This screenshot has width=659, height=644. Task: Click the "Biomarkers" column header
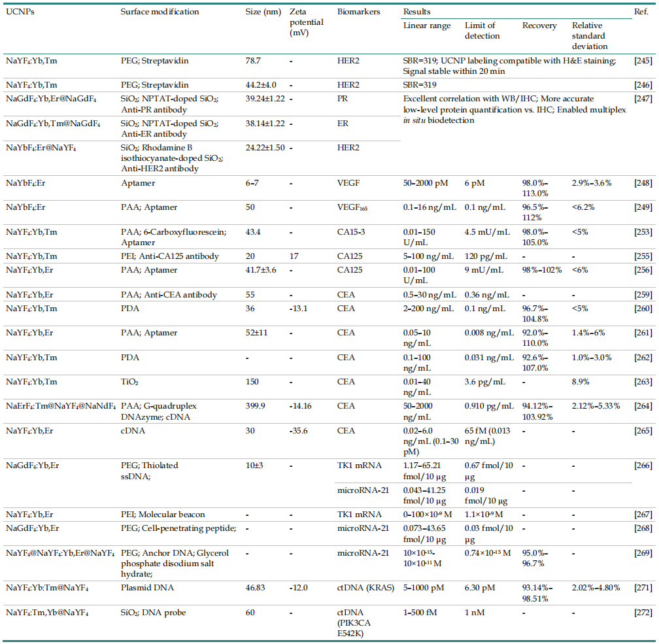pos(358,12)
